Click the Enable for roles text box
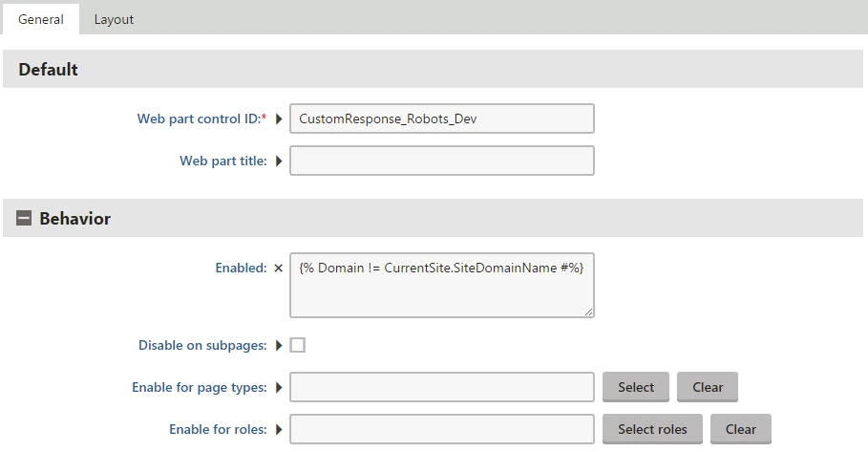 [x=442, y=429]
